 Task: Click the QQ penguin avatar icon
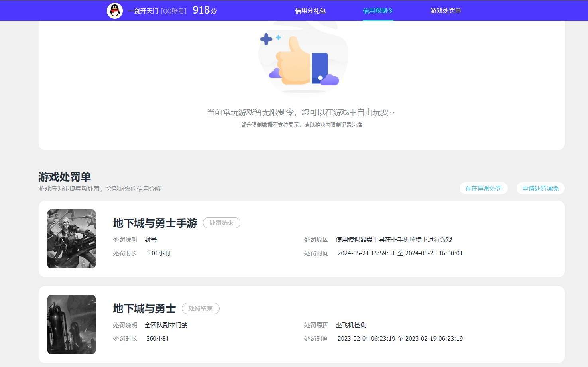tap(115, 11)
